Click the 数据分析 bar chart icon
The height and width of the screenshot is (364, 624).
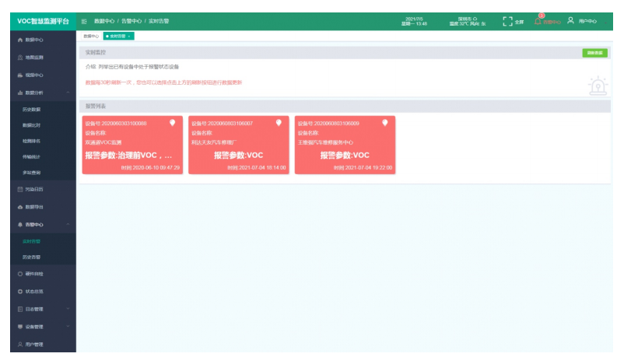(x=20, y=93)
